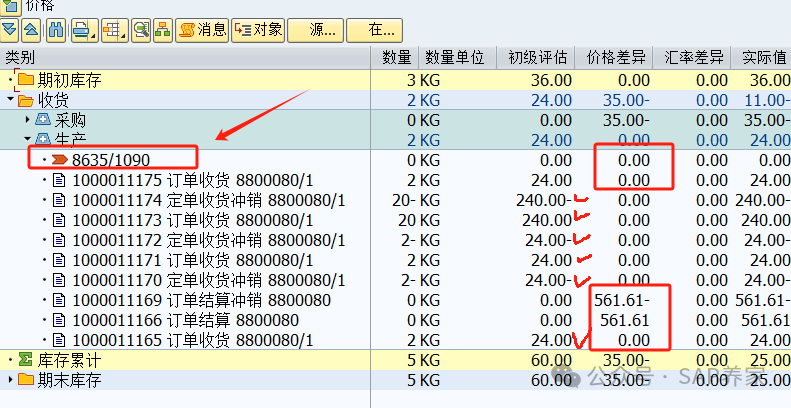Open Find with the binoculars icon
791x408 pixels.
56,30
